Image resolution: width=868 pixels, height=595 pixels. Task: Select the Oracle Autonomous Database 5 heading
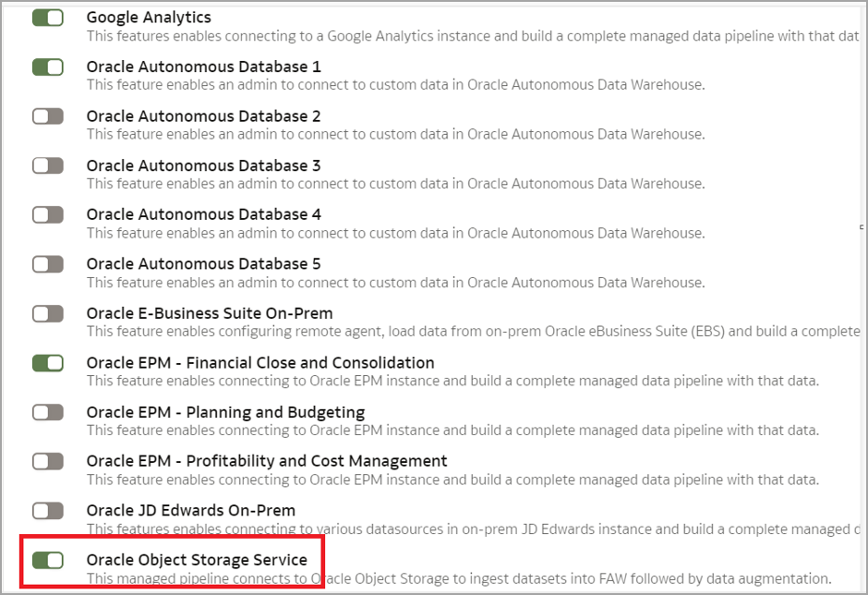(x=203, y=264)
